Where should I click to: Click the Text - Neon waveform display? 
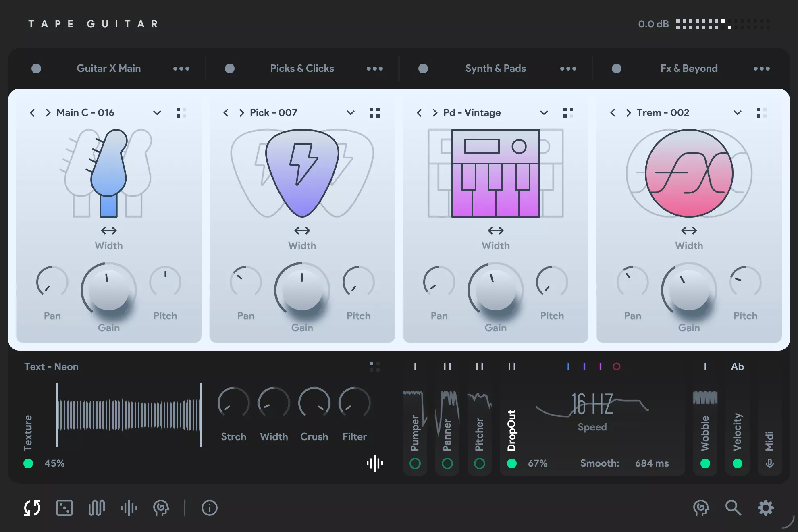point(129,415)
